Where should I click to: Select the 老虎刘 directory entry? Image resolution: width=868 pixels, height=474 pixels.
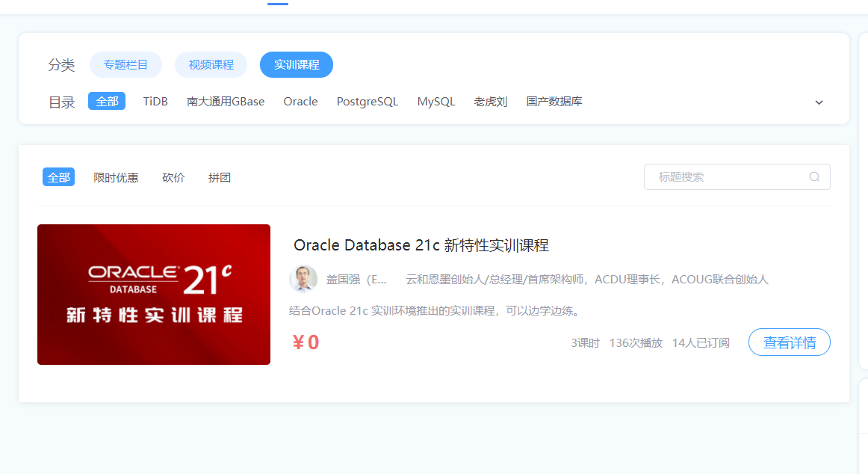pyautogui.click(x=490, y=101)
